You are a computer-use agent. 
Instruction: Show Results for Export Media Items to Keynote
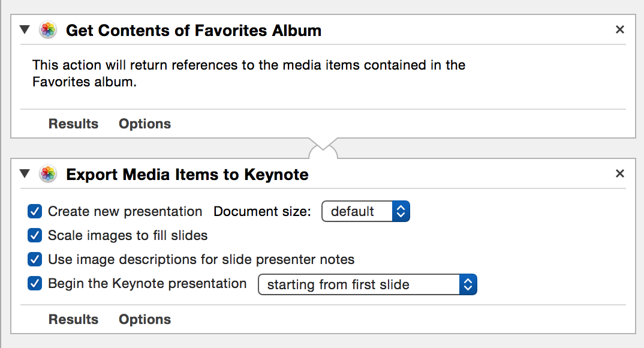coord(74,319)
